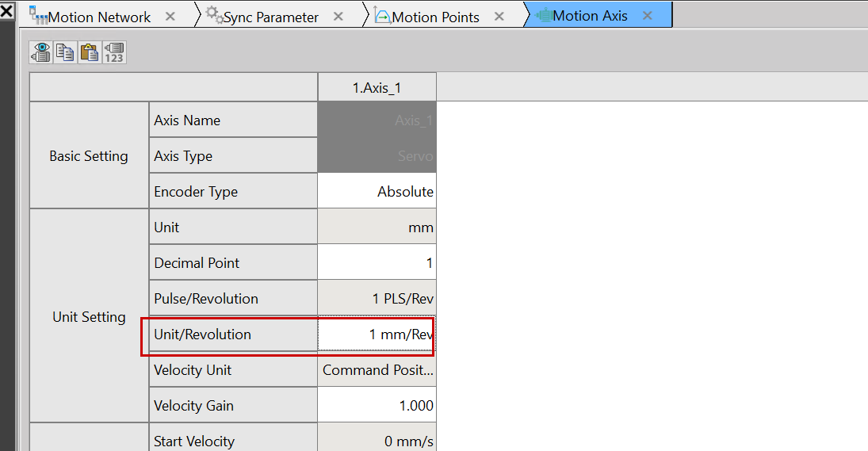
Task: Click the Decimal Point value field
Action: [x=377, y=263]
